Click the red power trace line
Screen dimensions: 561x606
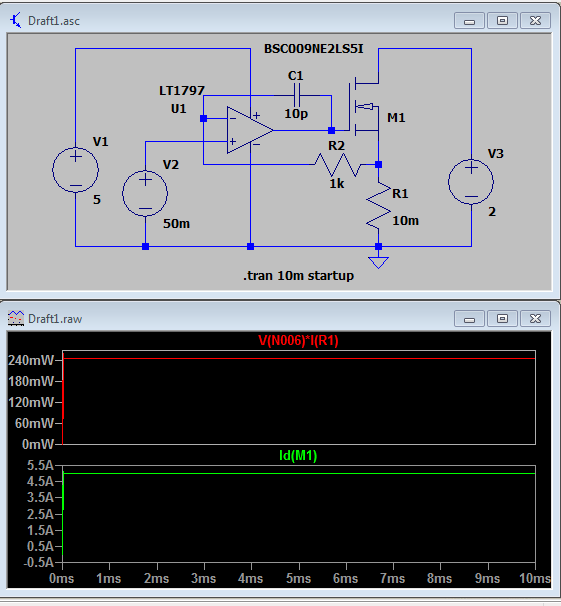click(299, 359)
